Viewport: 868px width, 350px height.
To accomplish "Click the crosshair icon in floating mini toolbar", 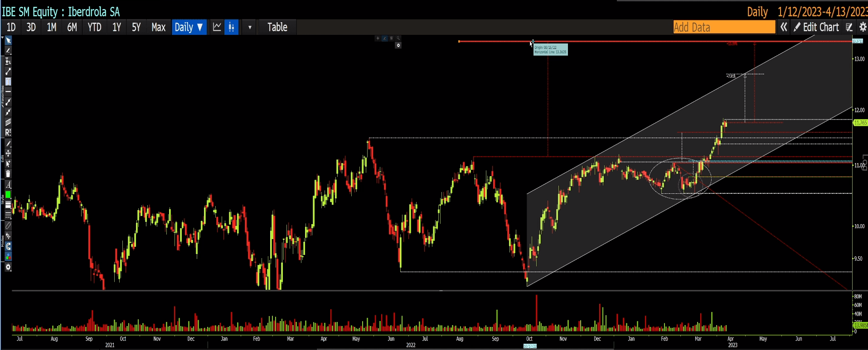I will tap(378, 38).
